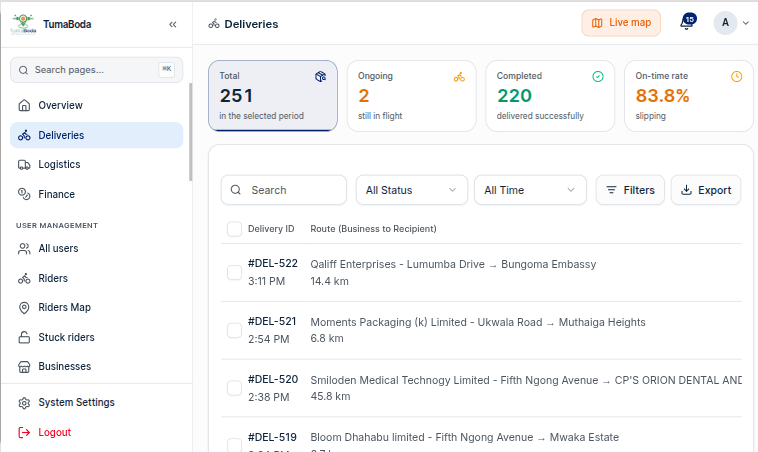Click the package icon on Total card
Screen dimensions: 758x452
click(x=321, y=76)
